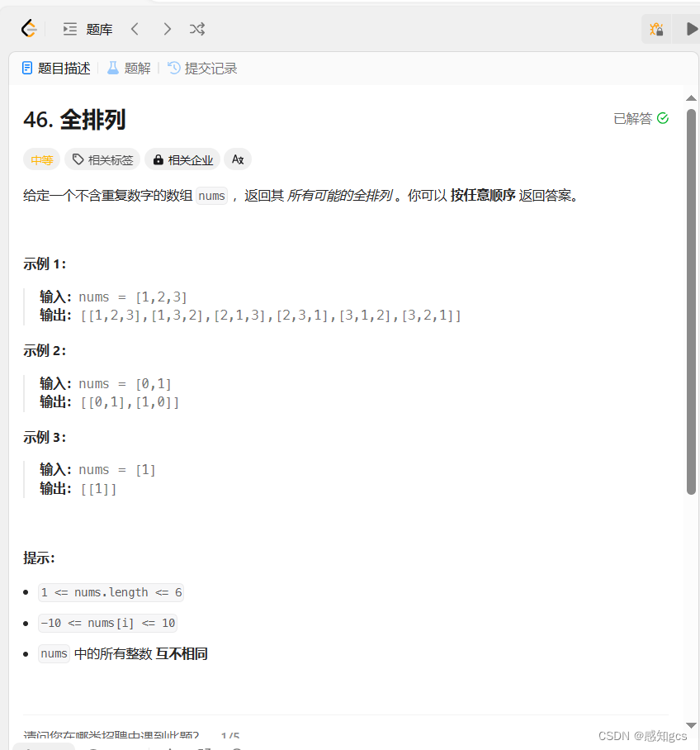Image resolution: width=700 pixels, height=750 pixels.
Task: Select the 示例 3 heading
Action: 45,437
